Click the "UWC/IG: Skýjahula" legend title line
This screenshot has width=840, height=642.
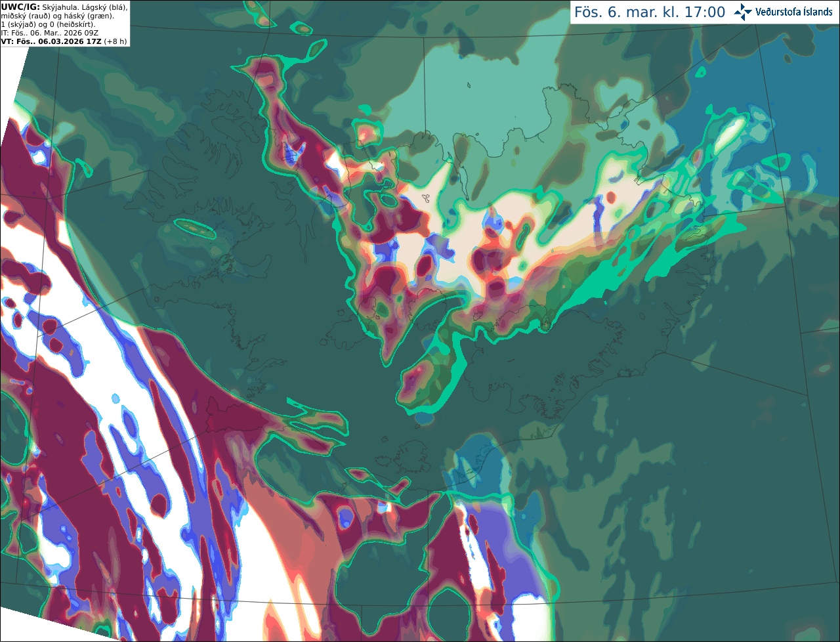64,7
